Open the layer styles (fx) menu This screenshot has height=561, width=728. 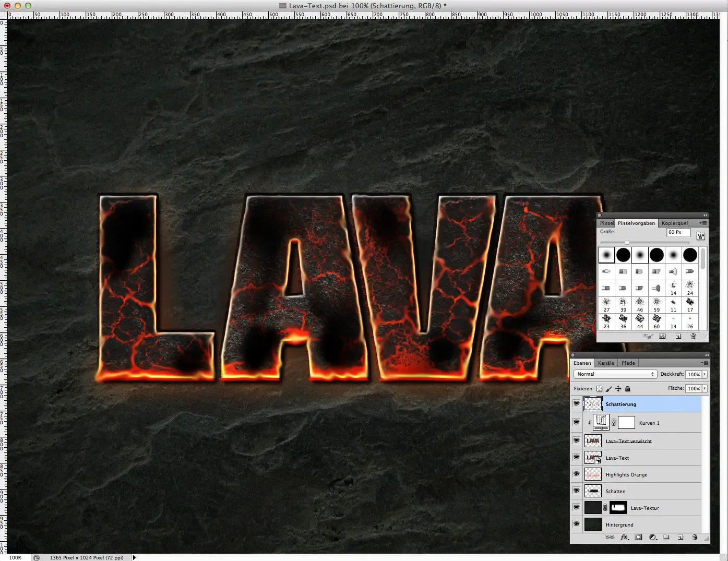[624, 537]
